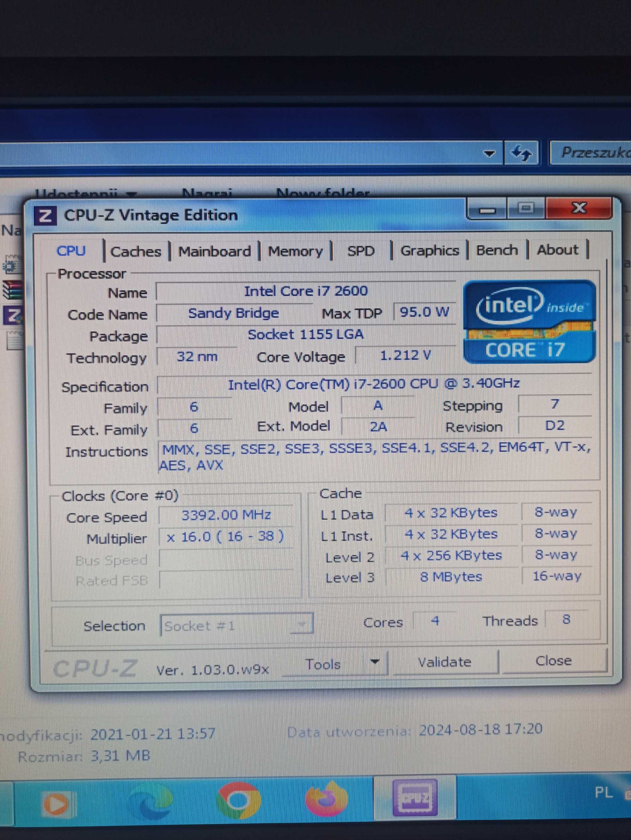Click the Technology value 32 nm

click(197, 357)
